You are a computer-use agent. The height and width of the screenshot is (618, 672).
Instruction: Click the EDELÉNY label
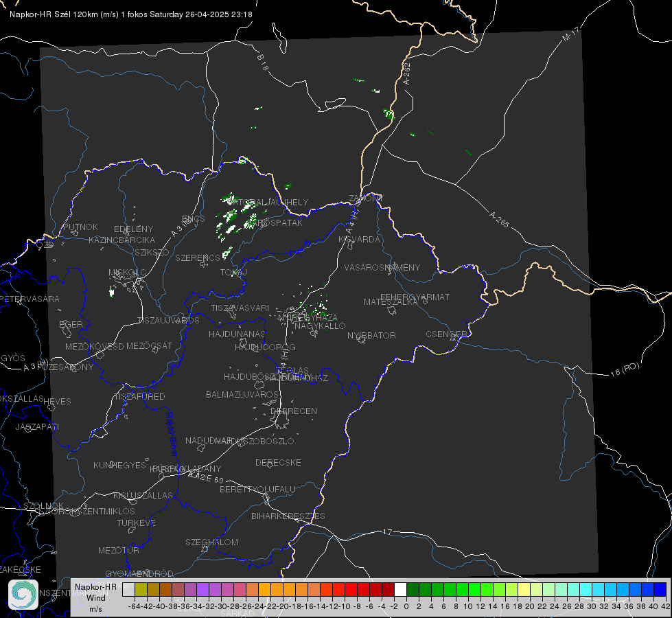tap(134, 229)
